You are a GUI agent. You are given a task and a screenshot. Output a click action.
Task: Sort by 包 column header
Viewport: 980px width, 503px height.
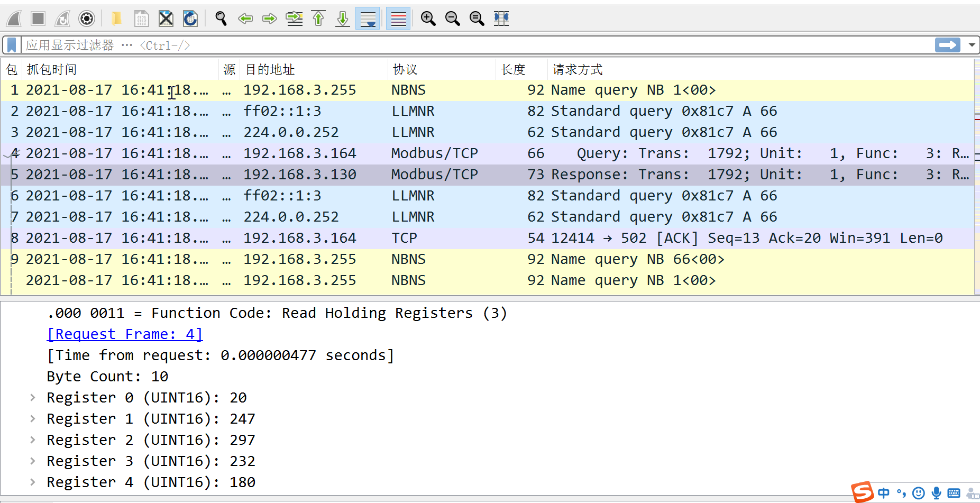coord(12,69)
